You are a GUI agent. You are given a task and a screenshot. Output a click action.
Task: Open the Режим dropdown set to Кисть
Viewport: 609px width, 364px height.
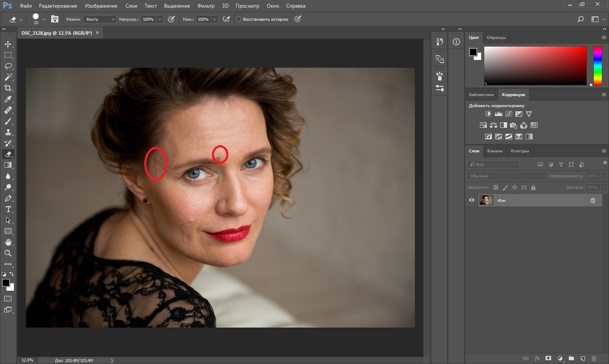click(100, 19)
